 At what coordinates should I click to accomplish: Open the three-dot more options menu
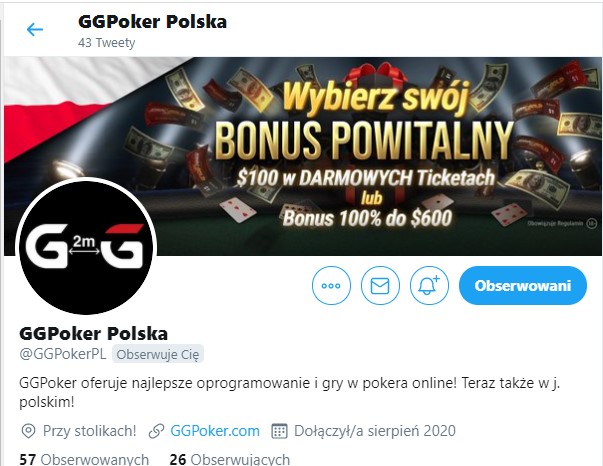pos(331,286)
